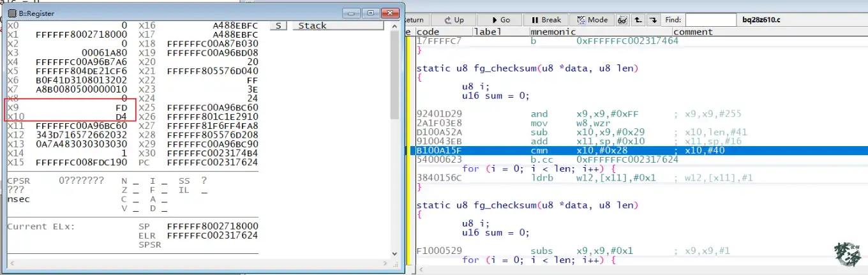The width and height of the screenshot is (868, 275).
Task: Click the chip icon in B::Register title bar
Action: (x=12, y=12)
